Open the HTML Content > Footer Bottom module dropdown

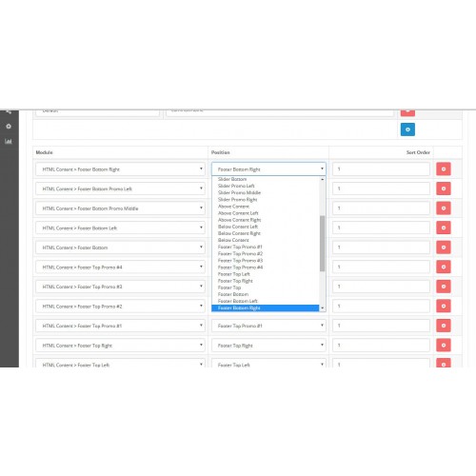[x=120, y=248]
